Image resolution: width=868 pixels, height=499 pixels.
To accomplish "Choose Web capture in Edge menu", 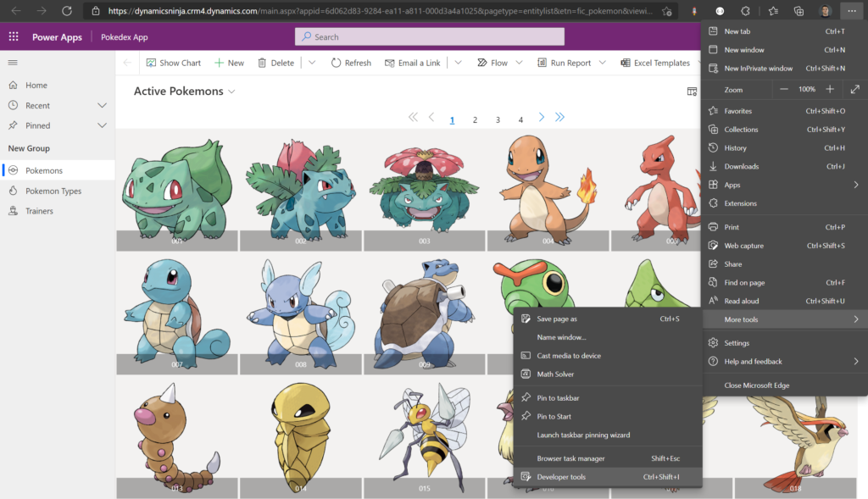I will click(x=784, y=246).
